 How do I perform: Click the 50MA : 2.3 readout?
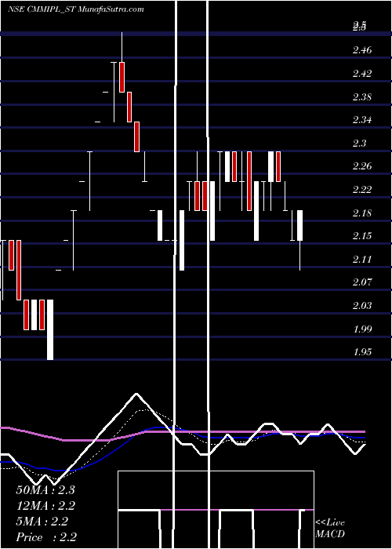[x=45, y=490]
